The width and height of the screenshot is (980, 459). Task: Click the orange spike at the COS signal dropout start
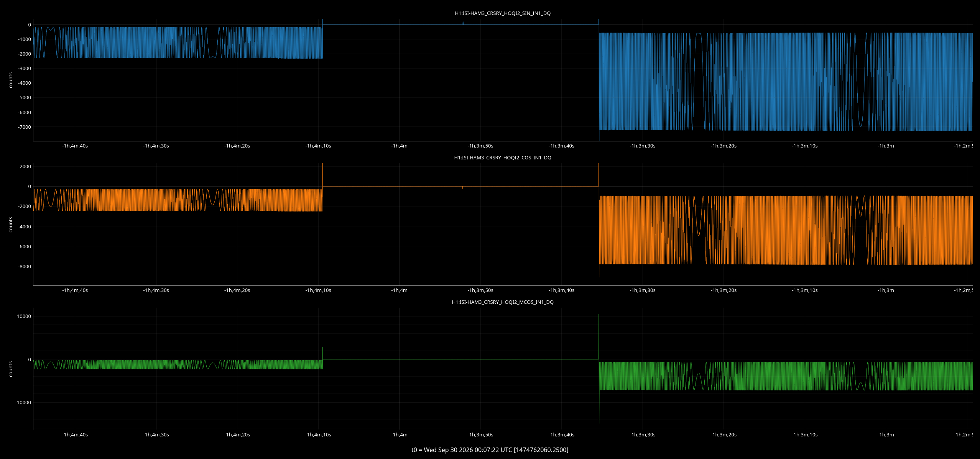pyautogui.click(x=323, y=175)
